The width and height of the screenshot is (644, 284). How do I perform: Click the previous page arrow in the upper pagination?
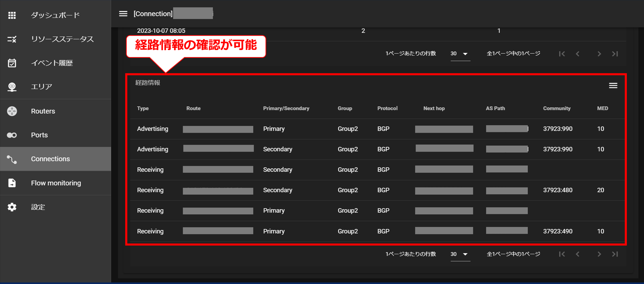tap(578, 54)
